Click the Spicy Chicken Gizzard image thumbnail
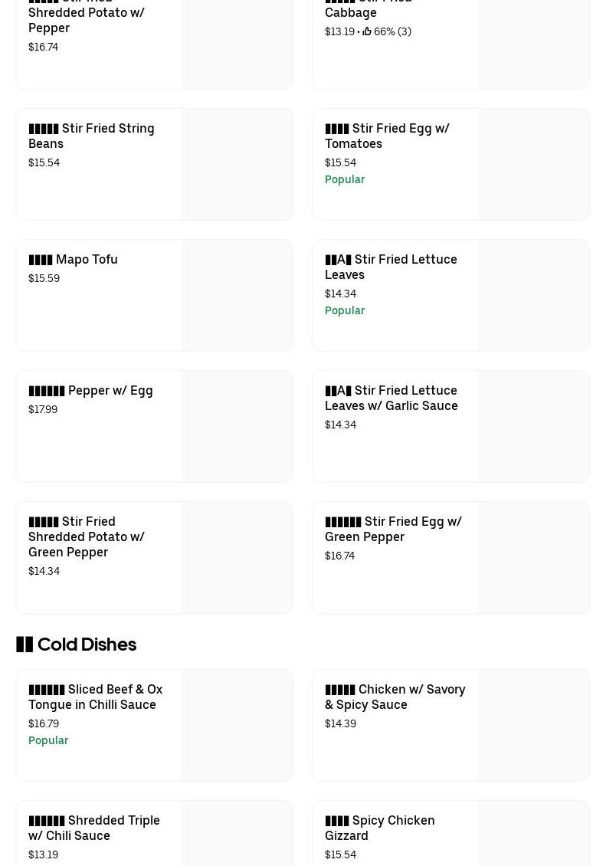 [x=534, y=834]
